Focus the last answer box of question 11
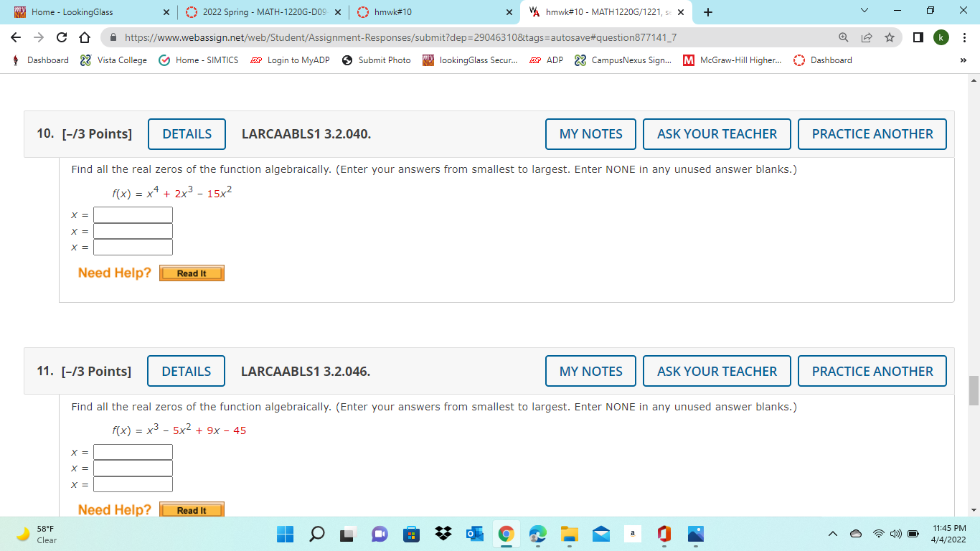The width and height of the screenshot is (980, 551). [133, 484]
